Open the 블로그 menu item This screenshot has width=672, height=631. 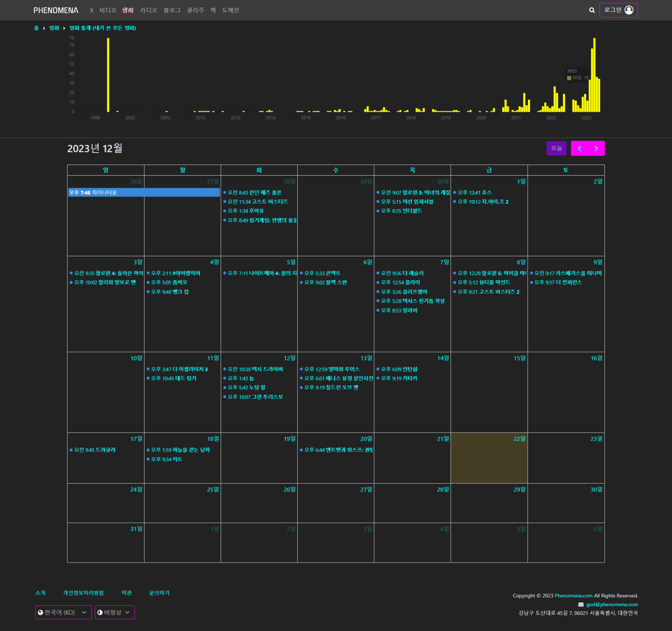click(x=172, y=11)
